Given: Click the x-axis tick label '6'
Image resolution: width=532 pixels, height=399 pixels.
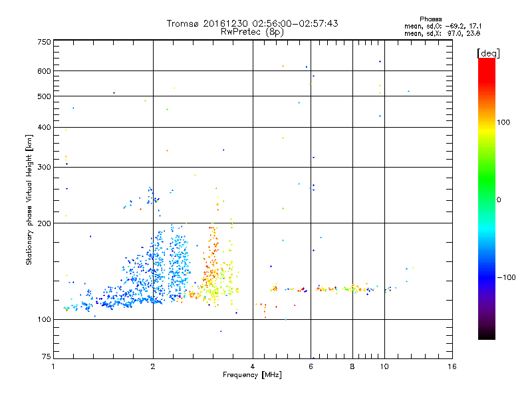Looking at the screenshot, I should (x=311, y=366).
